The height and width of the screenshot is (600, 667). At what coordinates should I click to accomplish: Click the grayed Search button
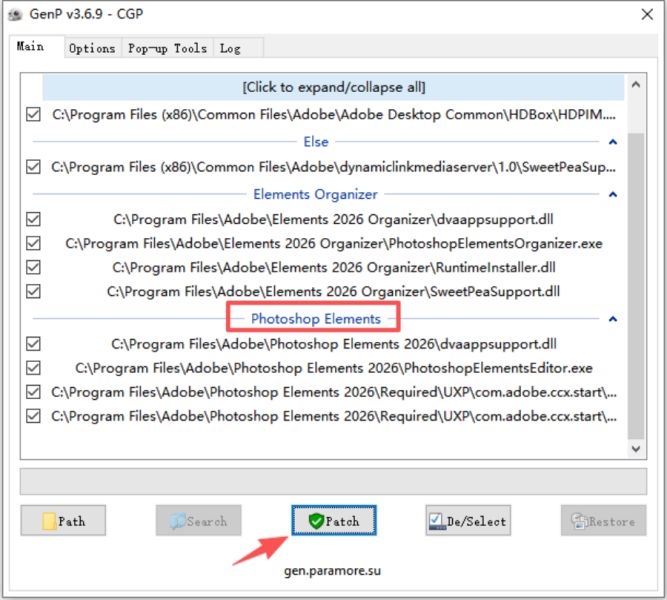click(x=199, y=520)
